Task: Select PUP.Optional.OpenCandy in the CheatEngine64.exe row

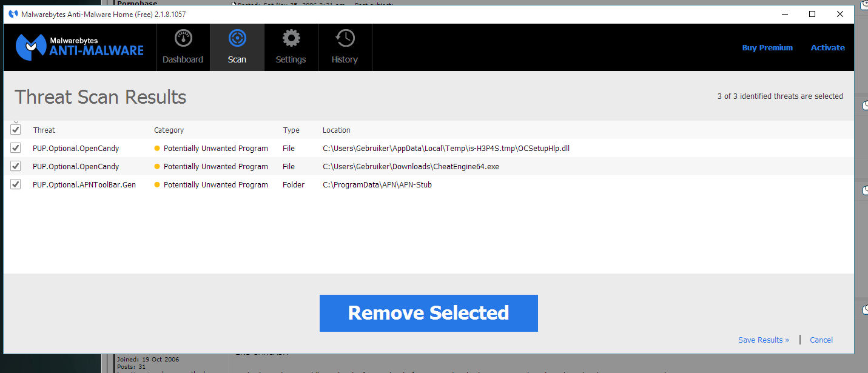Action: point(76,166)
